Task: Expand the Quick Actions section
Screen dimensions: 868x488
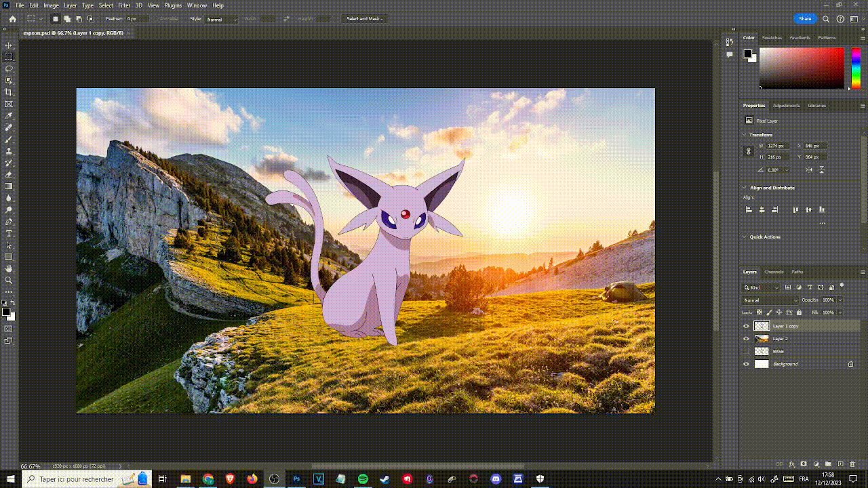Action: [x=745, y=237]
